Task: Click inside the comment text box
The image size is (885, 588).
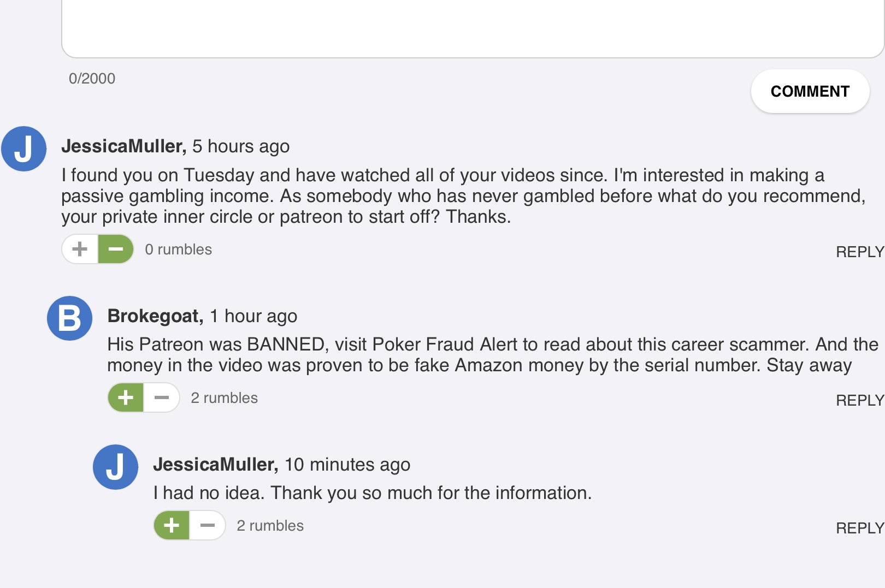Action: (x=473, y=27)
